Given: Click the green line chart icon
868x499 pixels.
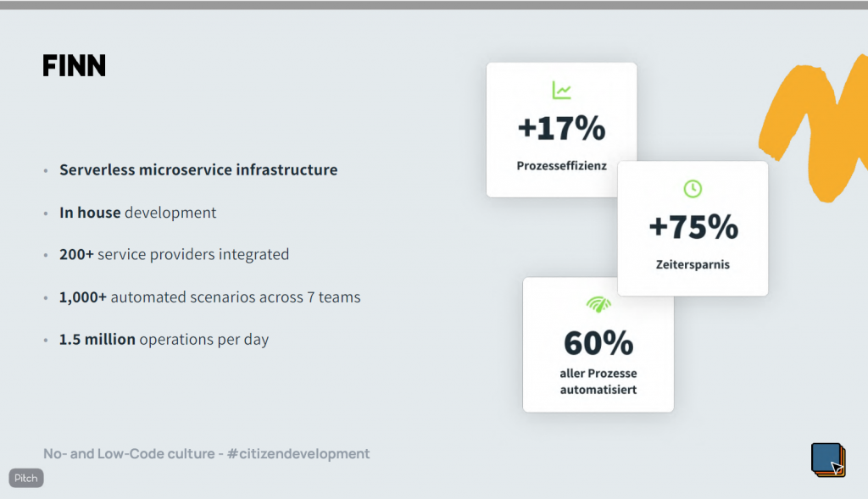Looking at the screenshot, I should coord(561,90).
